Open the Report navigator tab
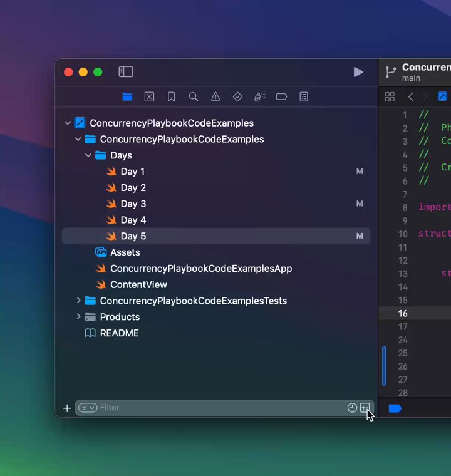The width and height of the screenshot is (451, 476). (x=304, y=97)
